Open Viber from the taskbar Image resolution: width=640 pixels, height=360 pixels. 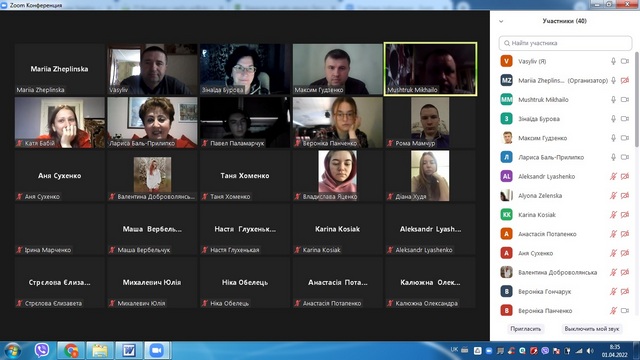click(42, 350)
